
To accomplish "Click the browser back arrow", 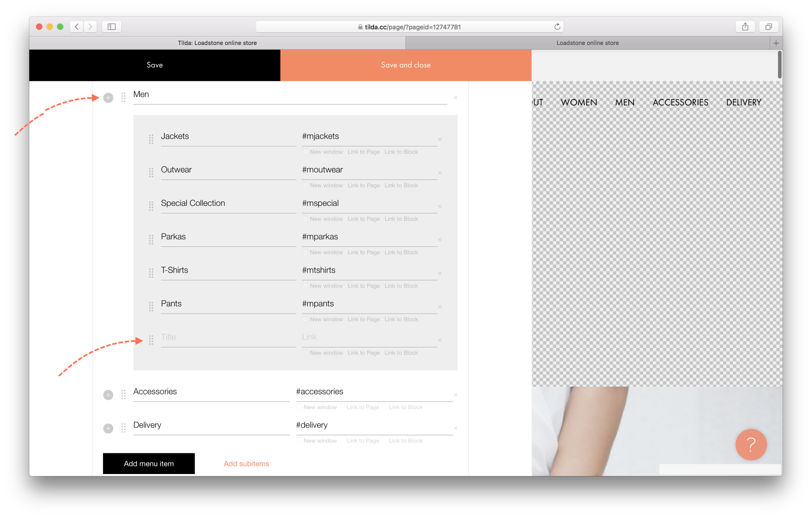I will point(76,27).
